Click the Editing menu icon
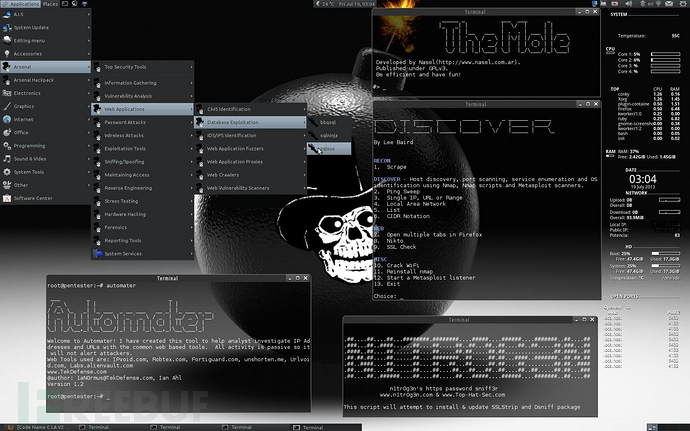The height and width of the screenshot is (431, 690). point(7,41)
